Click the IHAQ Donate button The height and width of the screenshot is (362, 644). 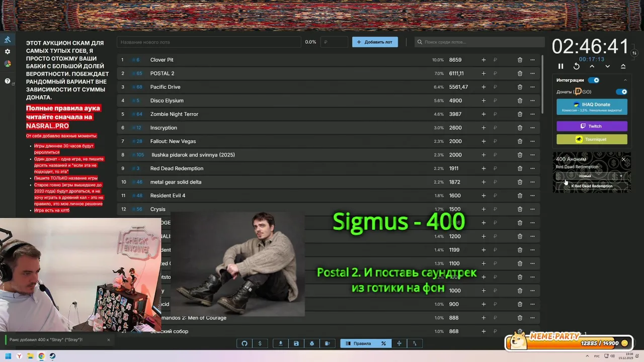pos(592,107)
